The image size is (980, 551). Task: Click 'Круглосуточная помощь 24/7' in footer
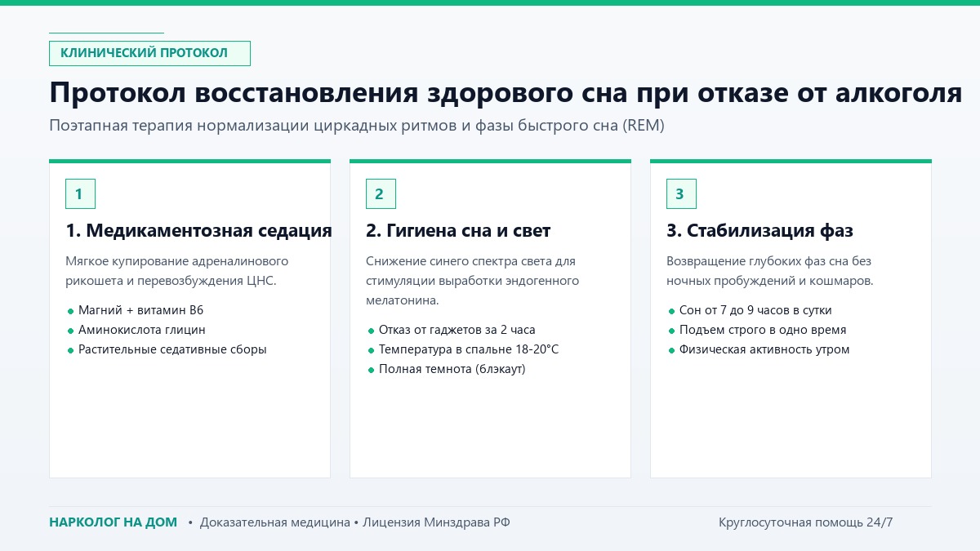[x=806, y=522]
